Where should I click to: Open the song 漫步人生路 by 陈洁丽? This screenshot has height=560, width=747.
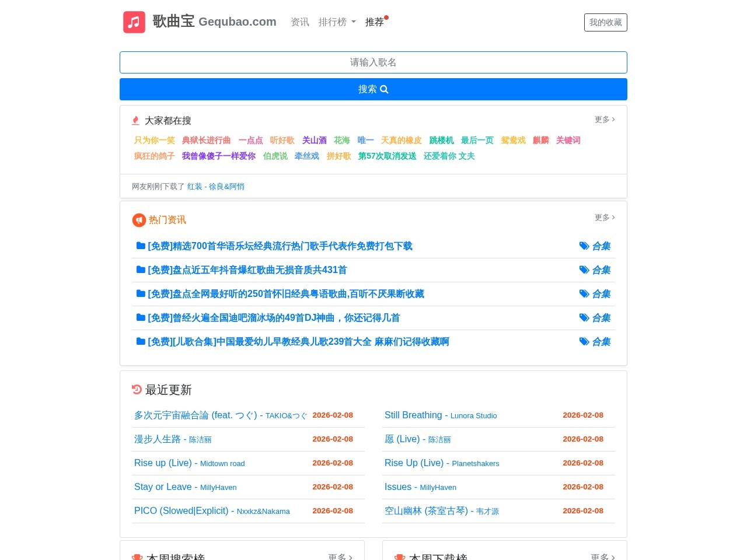[158, 439]
